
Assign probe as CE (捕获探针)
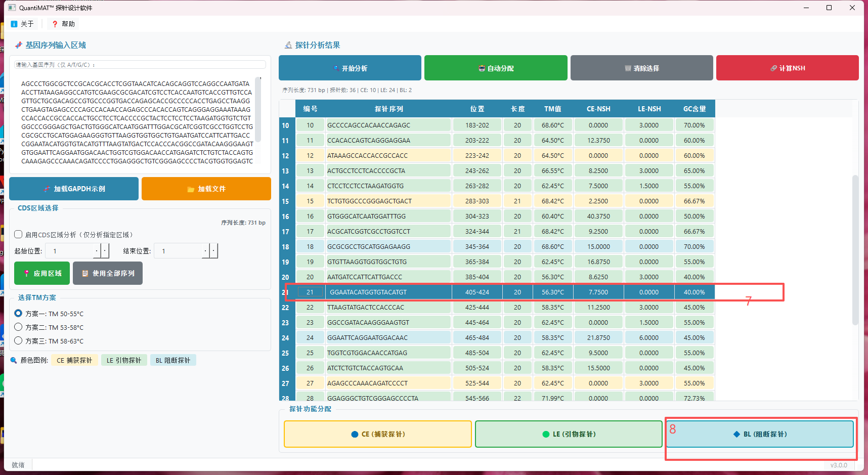pos(377,434)
